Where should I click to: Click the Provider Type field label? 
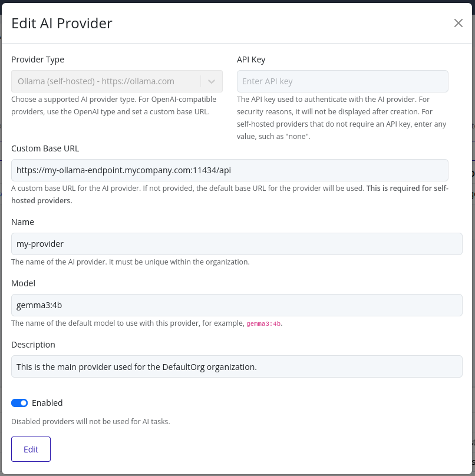point(38,59)
